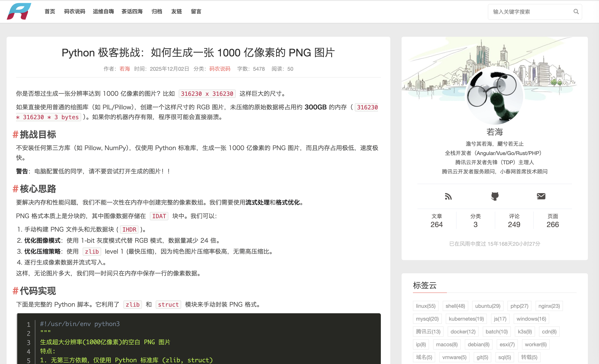This screenshot has height=364, width=599.
Task: Click the hash anchor before 挑战目标
Action: point(15,134)
